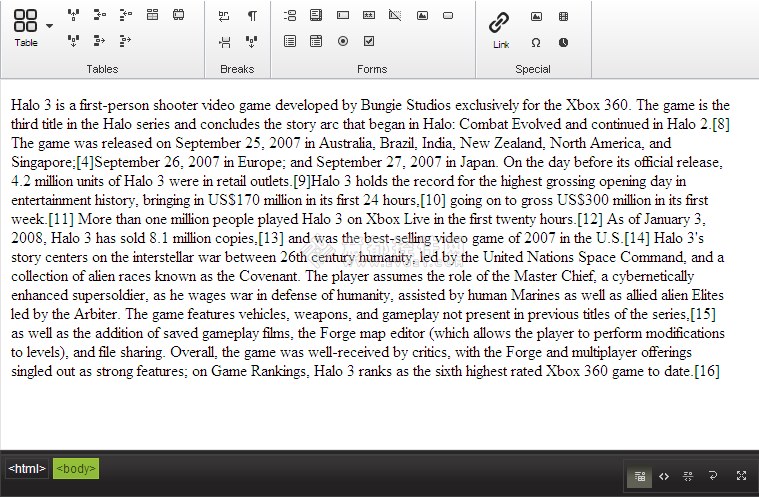Insert row above using up-arrow Tables icon

point(73,15)
